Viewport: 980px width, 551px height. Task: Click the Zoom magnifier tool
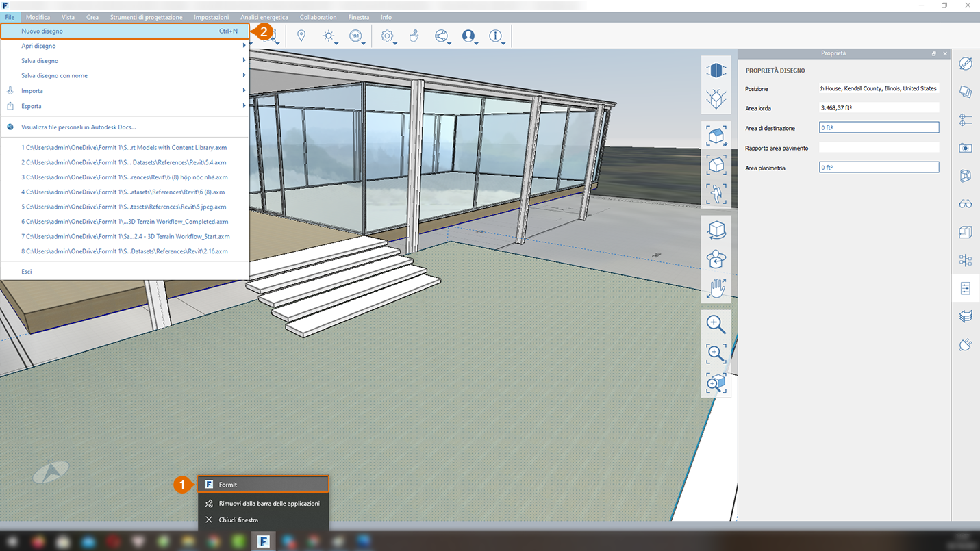click(x=716, y=324)
